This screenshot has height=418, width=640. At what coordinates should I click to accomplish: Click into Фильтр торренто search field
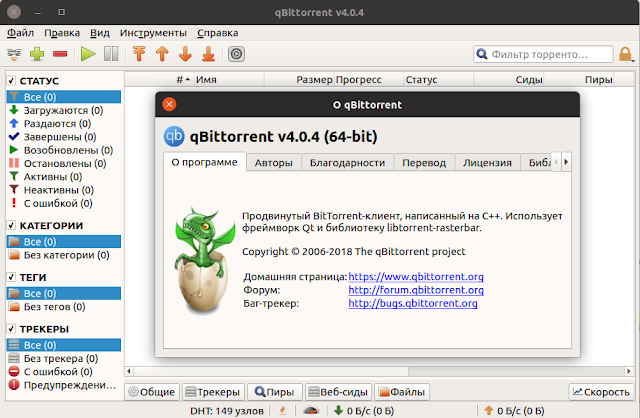(543, 54)
